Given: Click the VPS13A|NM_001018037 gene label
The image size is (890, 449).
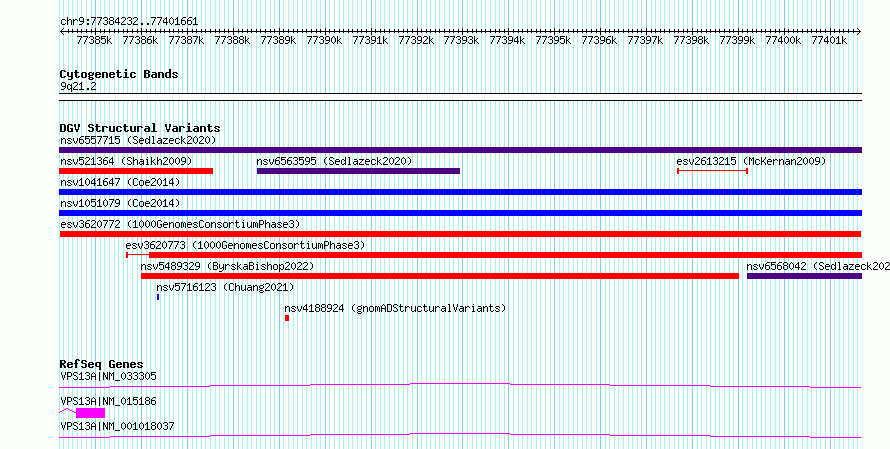Looking at the screenshot, I should [x=117, y=426].
